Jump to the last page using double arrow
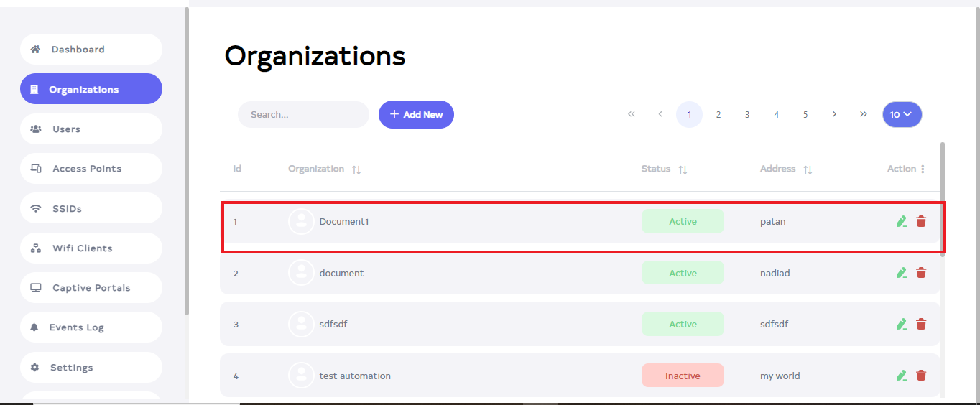 click(863, 114)
